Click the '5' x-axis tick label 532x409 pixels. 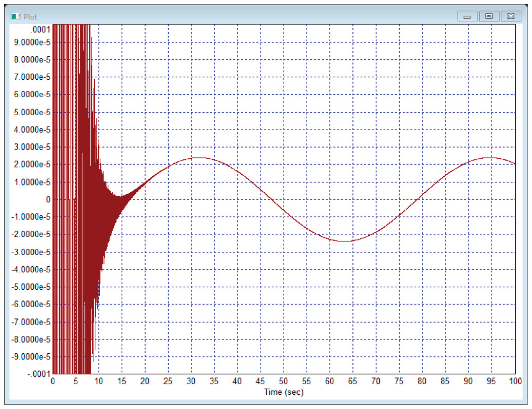click(x=76, y=381)
